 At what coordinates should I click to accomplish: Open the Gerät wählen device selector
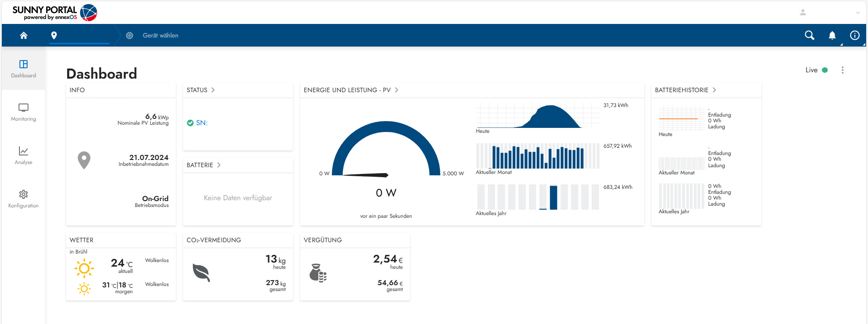pos(160,35)
